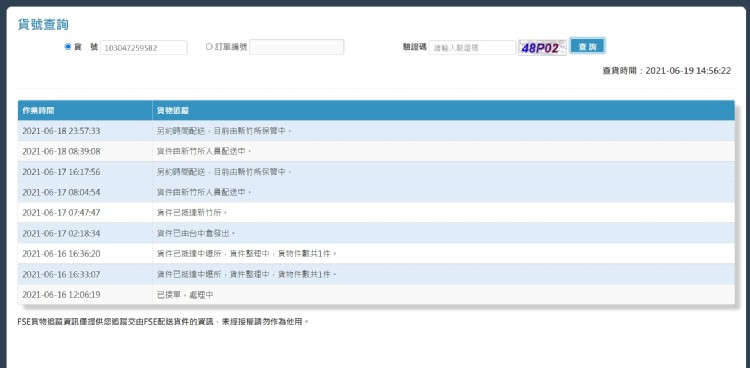Click status text in 2021-06-18 08:39:08 row
Viewport: 750px width, 368px height.
(x=204, y=151)
